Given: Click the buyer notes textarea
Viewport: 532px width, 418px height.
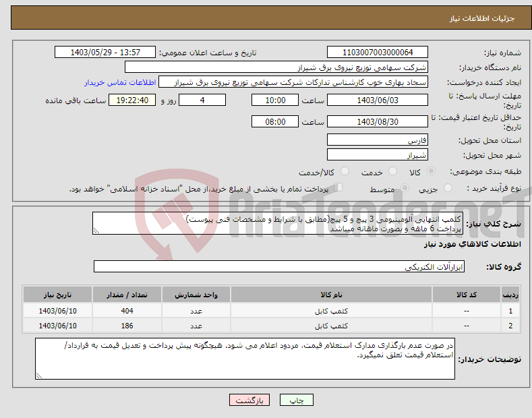Looking at the screenshot, I should coord(245,359).
